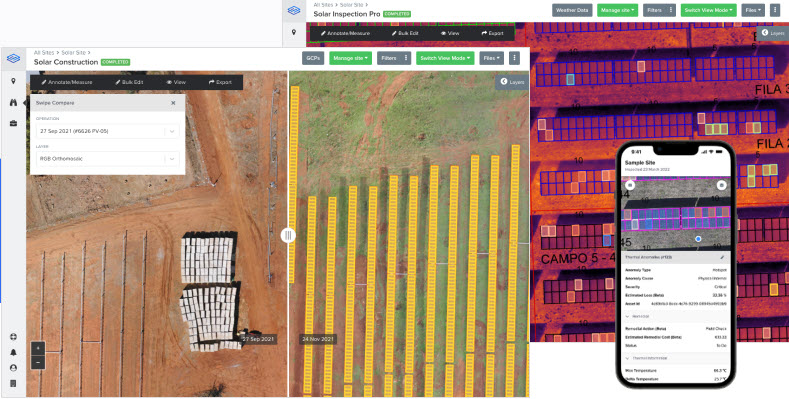Select Bulk Edit in Solar Construction toolbar
789x399 pixels.
(129, 82)
